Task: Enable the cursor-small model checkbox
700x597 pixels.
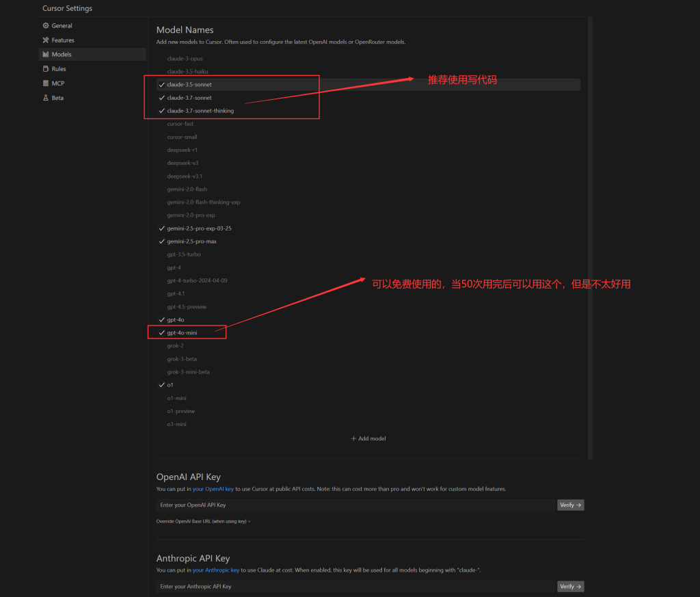Action: point(161,137)
